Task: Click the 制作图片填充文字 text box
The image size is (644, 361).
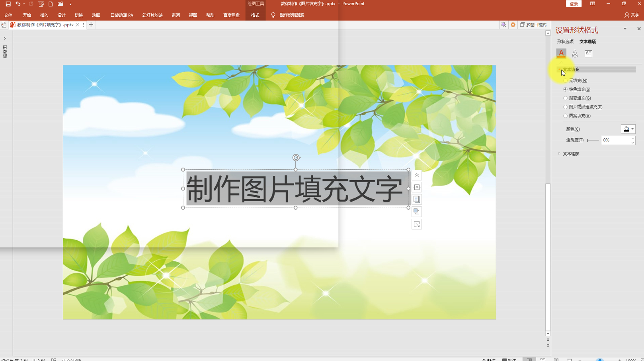Action: pos(296,189)
